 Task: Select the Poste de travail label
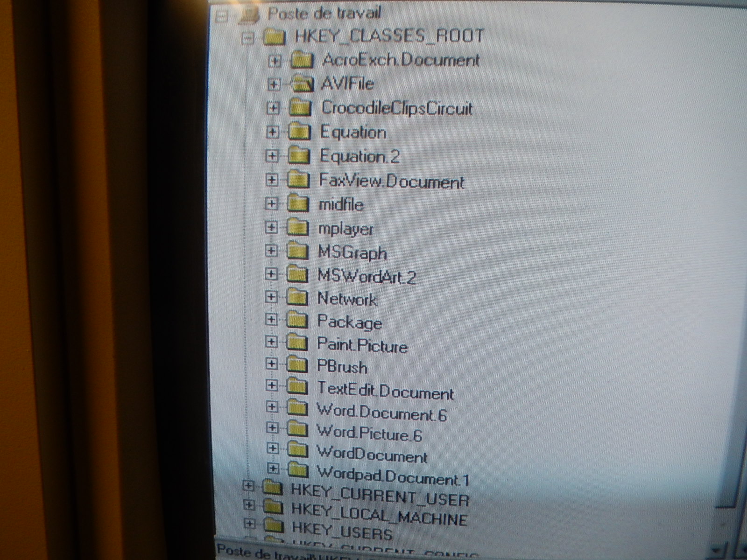(324, 14)
